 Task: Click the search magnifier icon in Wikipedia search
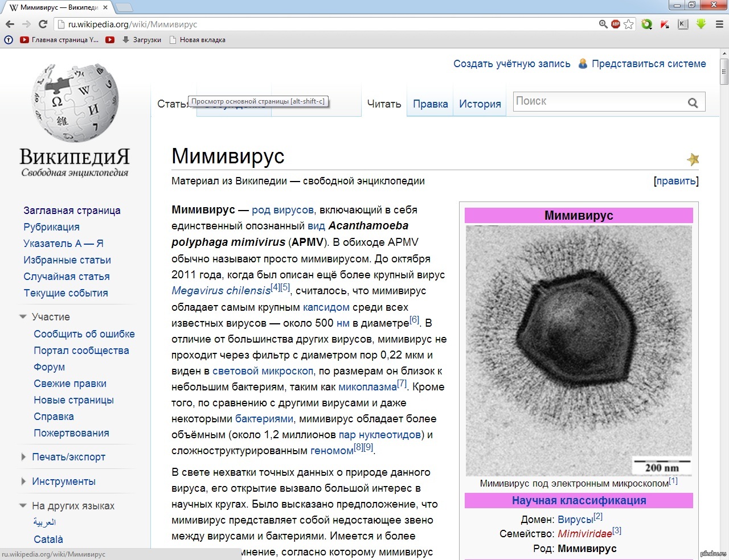(693, 102)
